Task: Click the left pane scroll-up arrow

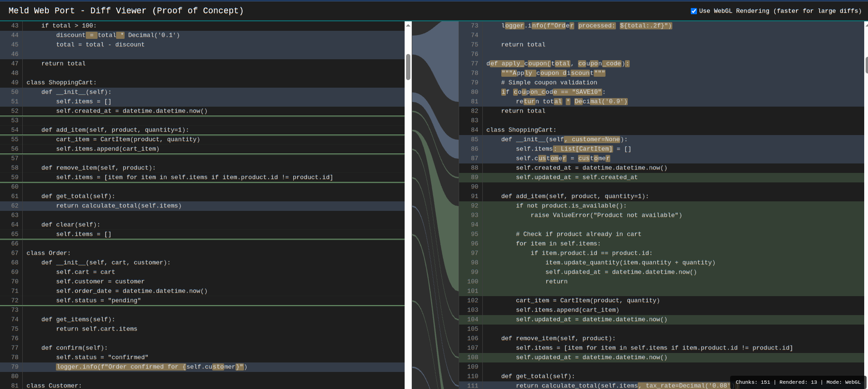Action: [x=408, y=25]
